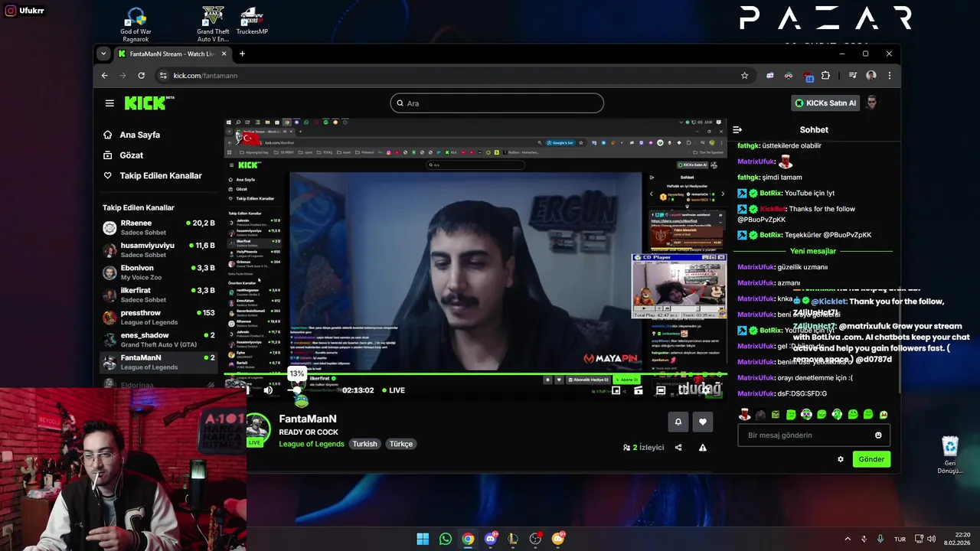Open the Windows Start menu
Screen dimensions: 980x551
click(x=423, y=539)
